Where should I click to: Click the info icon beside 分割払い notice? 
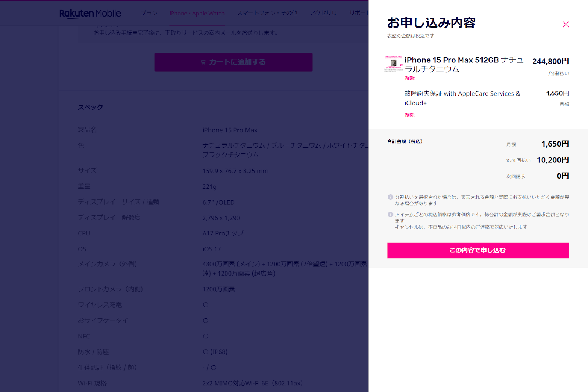(390, 197)
